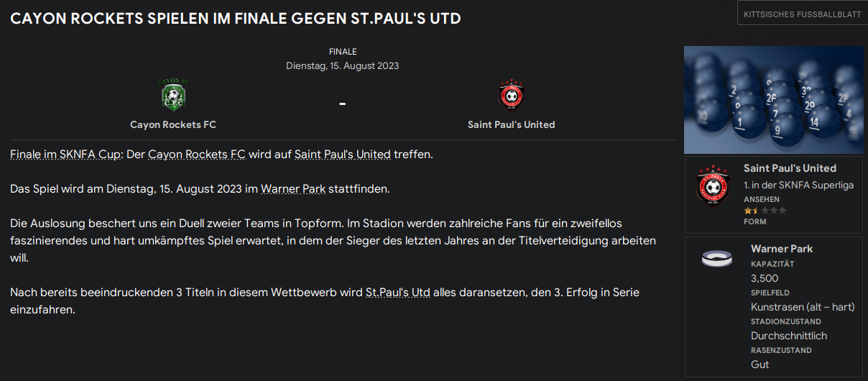Click the match date in the header
The height and width of the screenshot is (381, 868).
[x=342, y=65]
